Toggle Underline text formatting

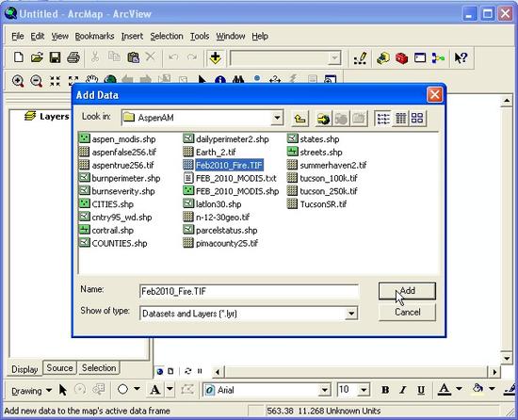click(421, 390)
